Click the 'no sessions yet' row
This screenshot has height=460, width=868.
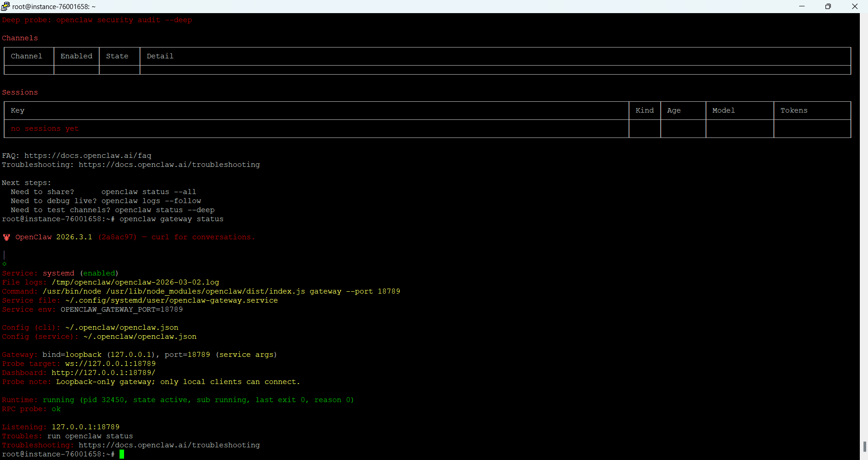pos(45,128)
